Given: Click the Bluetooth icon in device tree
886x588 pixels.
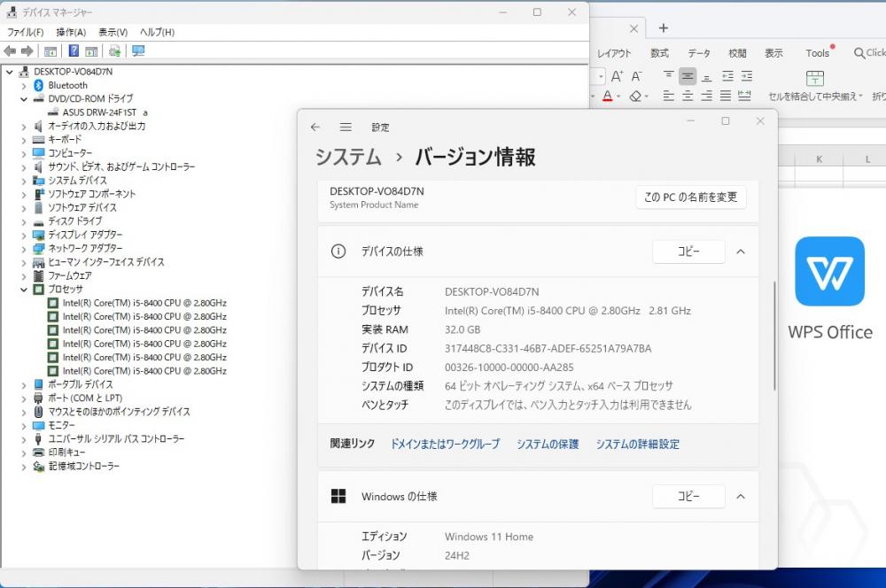Looking at the screenshot, I should point(38,85).
